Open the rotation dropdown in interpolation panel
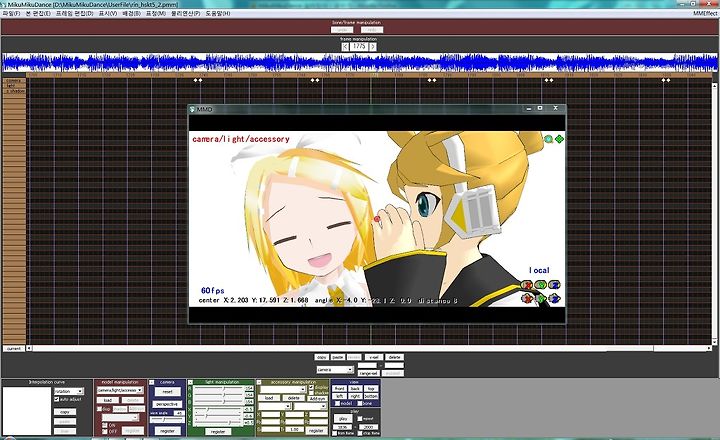The height and width of the screenshot is (440, 720). [x=69, y=391]
